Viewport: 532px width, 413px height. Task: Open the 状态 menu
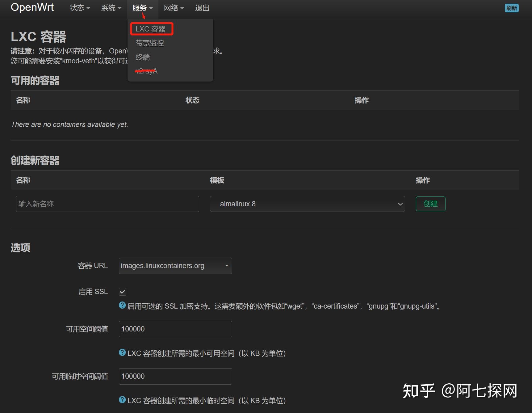click(x=79, y=8)
